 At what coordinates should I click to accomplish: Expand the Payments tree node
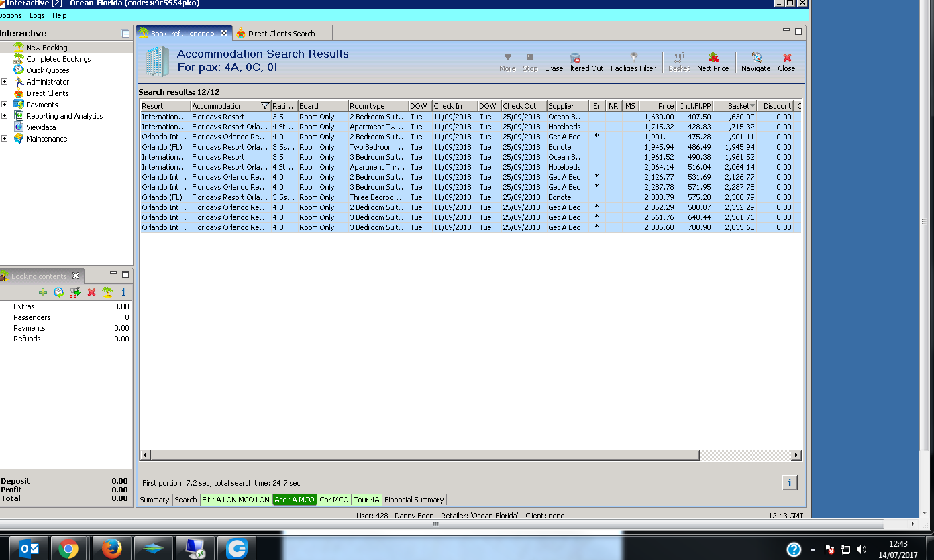[x=5, y=105]
